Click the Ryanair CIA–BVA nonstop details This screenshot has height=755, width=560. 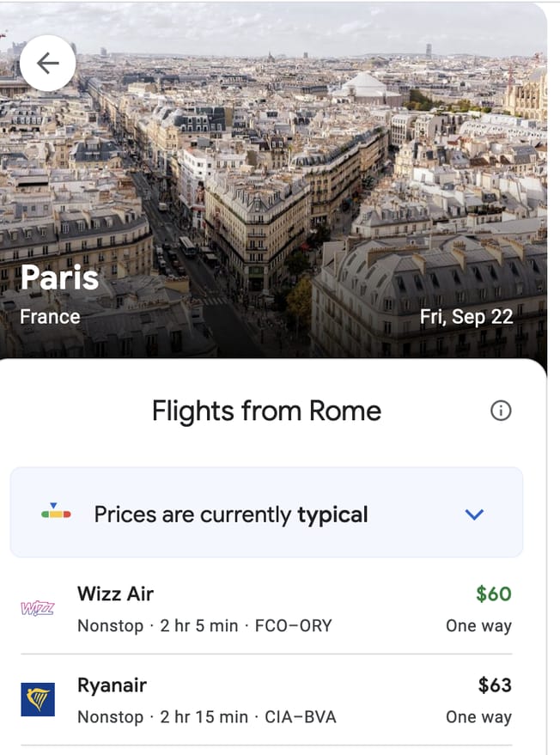[x=206, y=717]
